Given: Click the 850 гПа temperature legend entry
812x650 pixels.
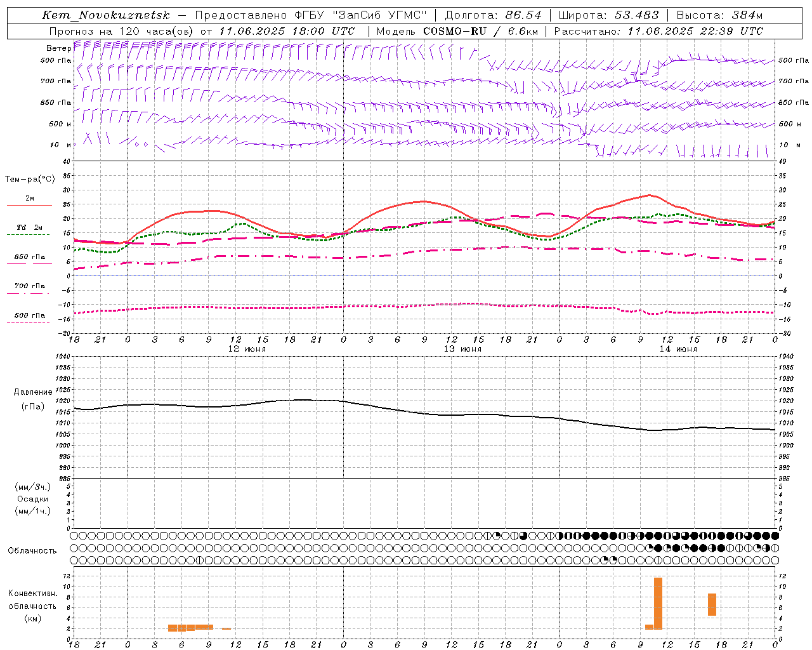Looking at the screenshot, I should pos(30,257).
